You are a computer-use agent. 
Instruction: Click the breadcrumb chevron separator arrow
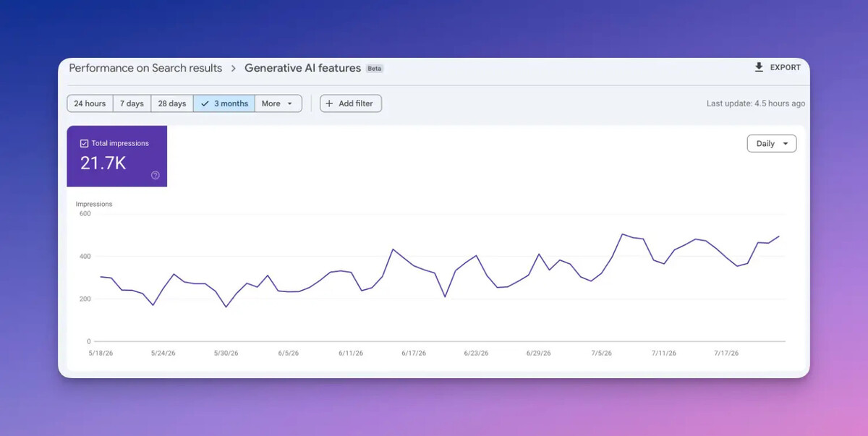pos(234,68)
